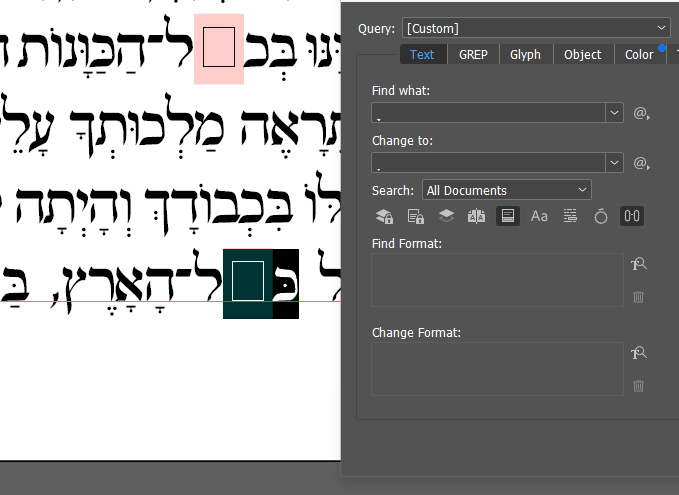Toggle Include Hidden Layers search option
This screenshot has width=679, height=495.
pyautogui.click(x=446, y=216)
